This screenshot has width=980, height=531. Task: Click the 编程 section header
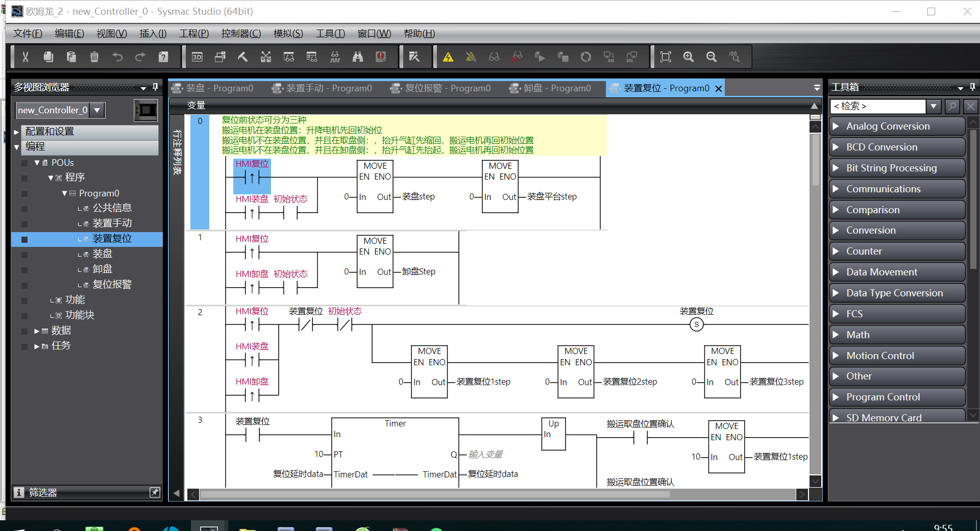pos(89,147)
